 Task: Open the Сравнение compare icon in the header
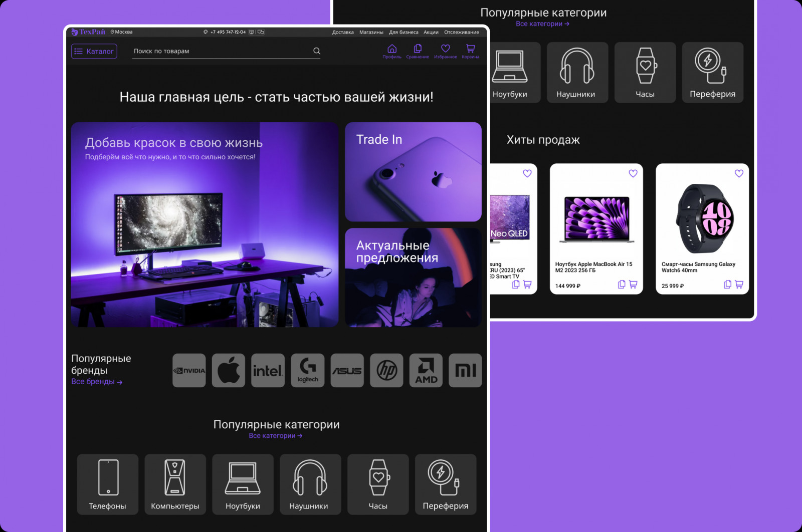coord(418,51)
